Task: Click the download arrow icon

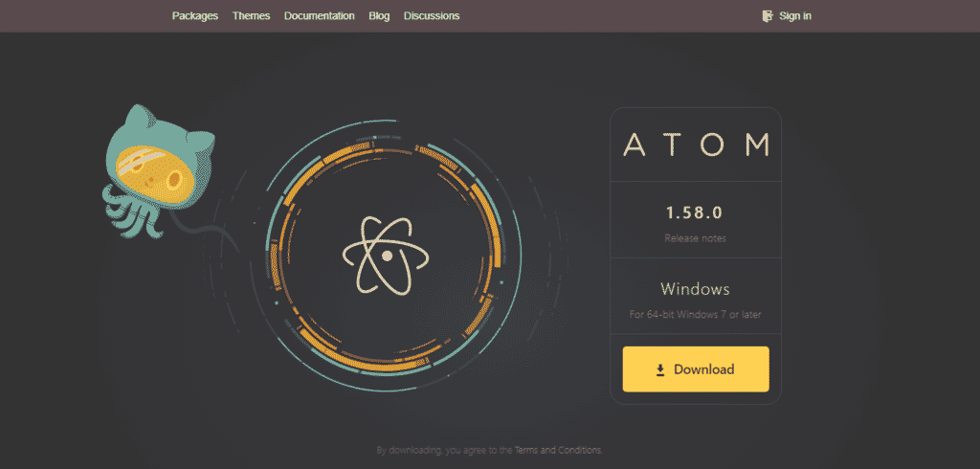Action: (x=660, y=370)
